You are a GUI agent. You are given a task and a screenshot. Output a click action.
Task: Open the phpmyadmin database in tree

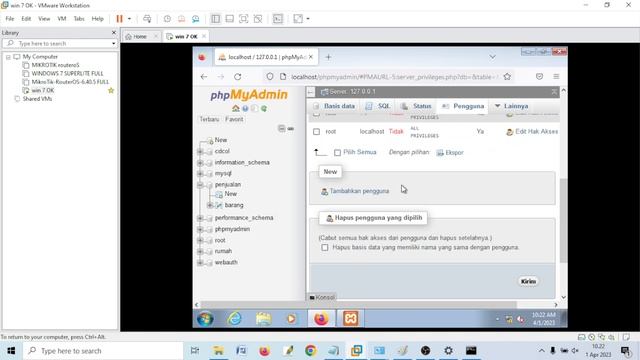232,229
